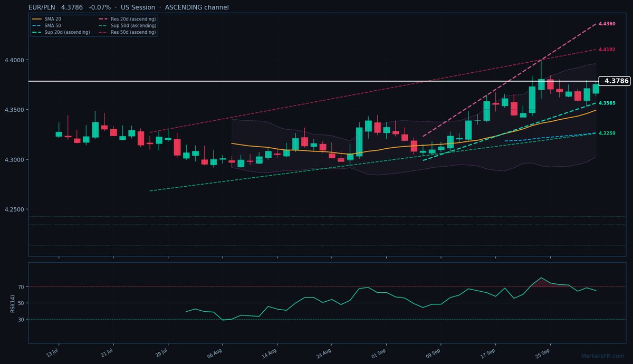Image resolution: width=633 pixels, height=364 pixels.
Task: Click the 4.4360 resistance level label
Action: tap(607, 24)
